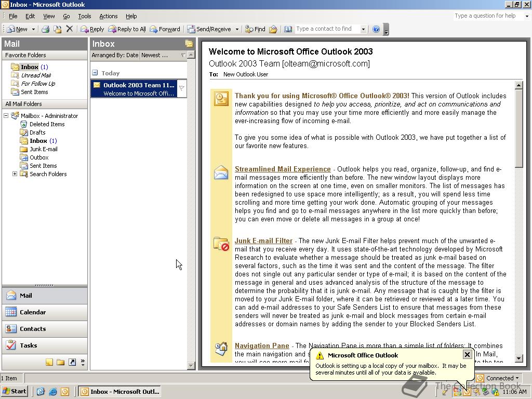The image size is (532, 399).
Task: Click the message list scrollbar up arrow
Action: [191, 55]
